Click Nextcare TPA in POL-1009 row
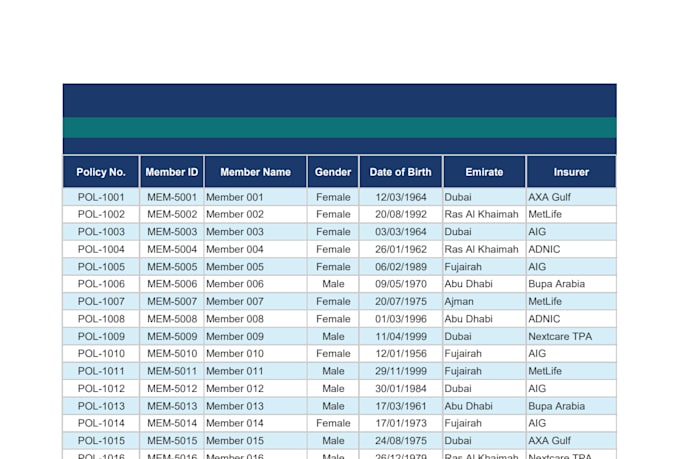680x459 pixels. click(571, 336)
